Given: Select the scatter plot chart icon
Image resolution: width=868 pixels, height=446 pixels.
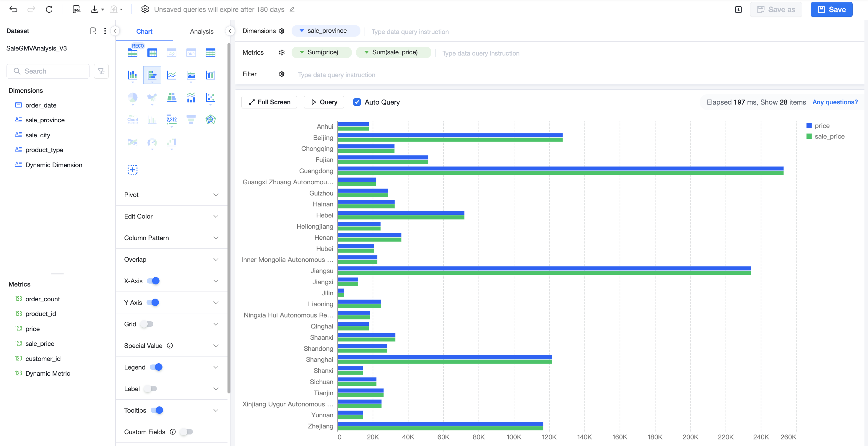Looking at the screenshot, I should coord(211,98).
